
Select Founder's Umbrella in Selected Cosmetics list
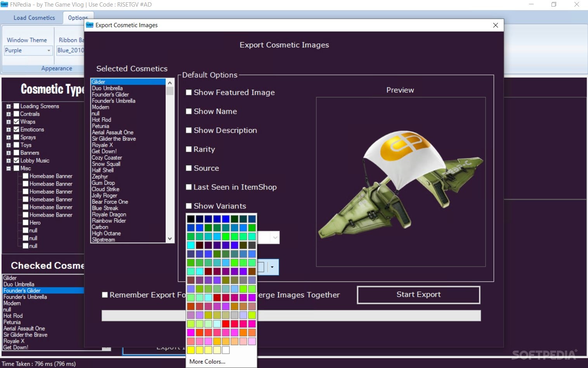pyautogui.click(x=114, y=101)
